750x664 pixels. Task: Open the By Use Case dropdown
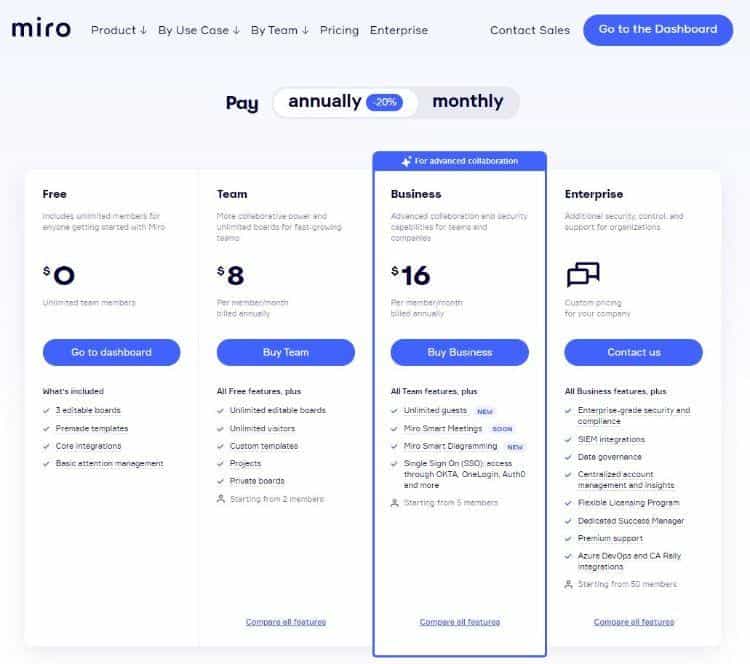coord(198,30)
